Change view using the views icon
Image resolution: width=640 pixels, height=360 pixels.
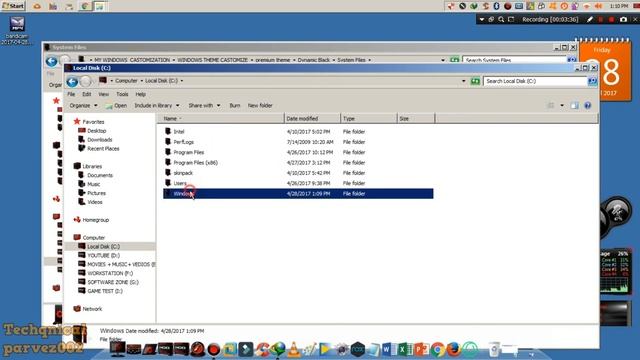550,106
